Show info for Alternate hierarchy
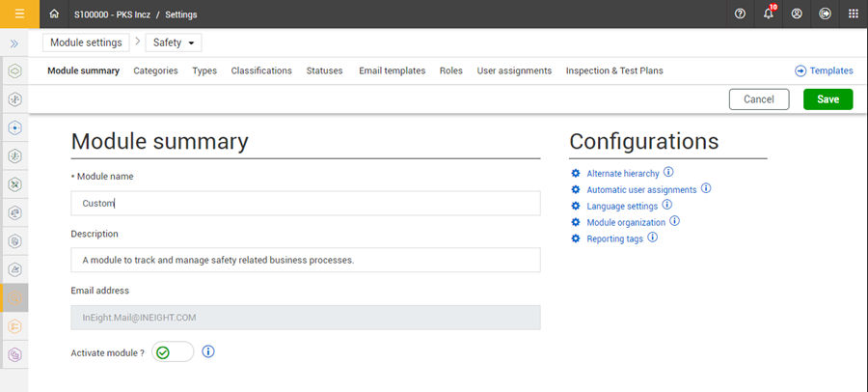The image size is (868, 392). tap(667, 173)
